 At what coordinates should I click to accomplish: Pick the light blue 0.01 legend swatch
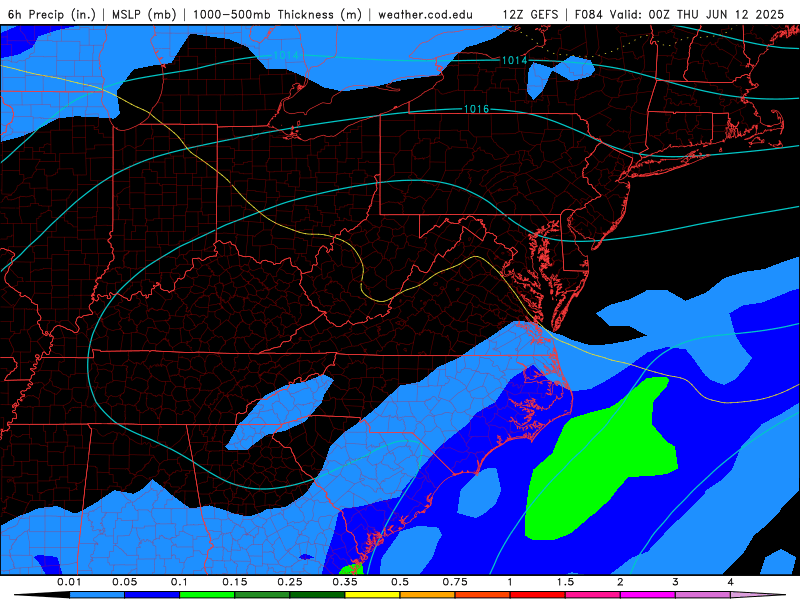(97, 595)
